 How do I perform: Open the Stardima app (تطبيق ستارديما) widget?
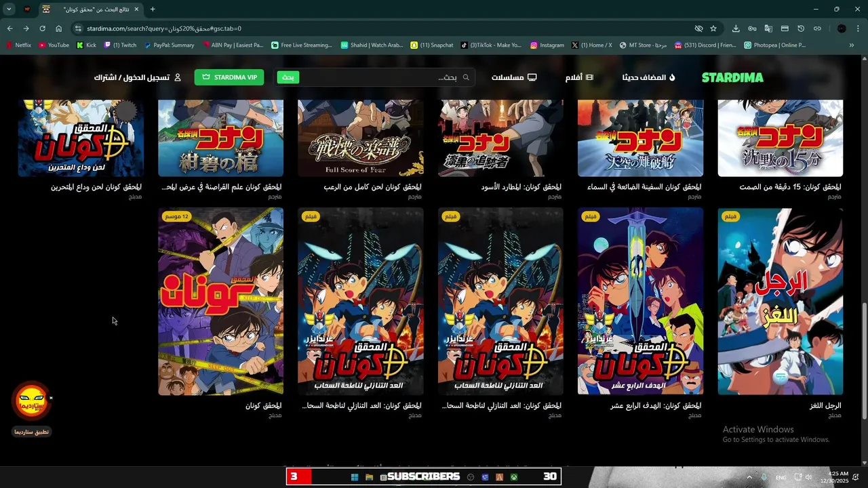tap(31, 408)
